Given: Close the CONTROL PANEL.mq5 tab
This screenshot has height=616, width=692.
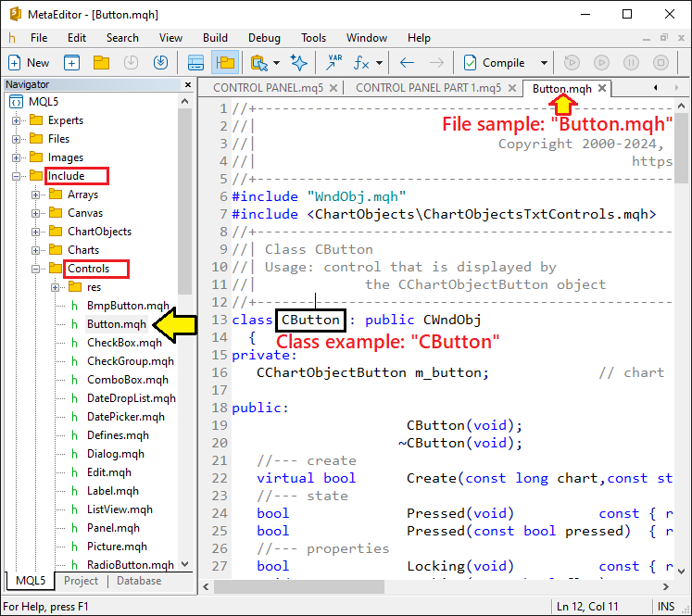Looking at the screenshot, I should click(333, 88).
